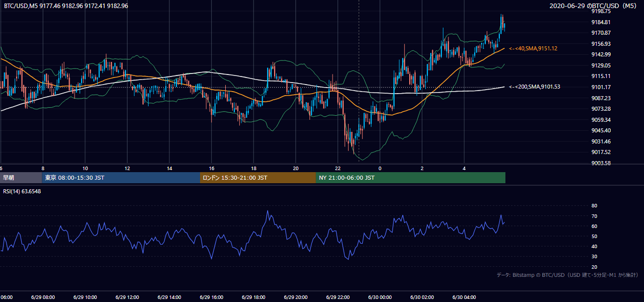Click the RSI scale value 30

click(x=594, y=257)
